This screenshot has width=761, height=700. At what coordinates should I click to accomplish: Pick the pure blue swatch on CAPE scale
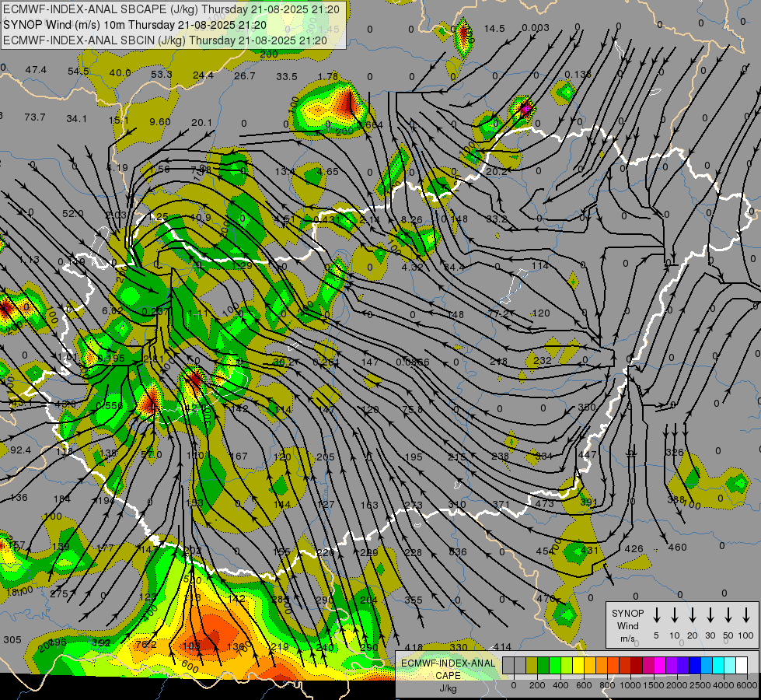tap(694, 666)
